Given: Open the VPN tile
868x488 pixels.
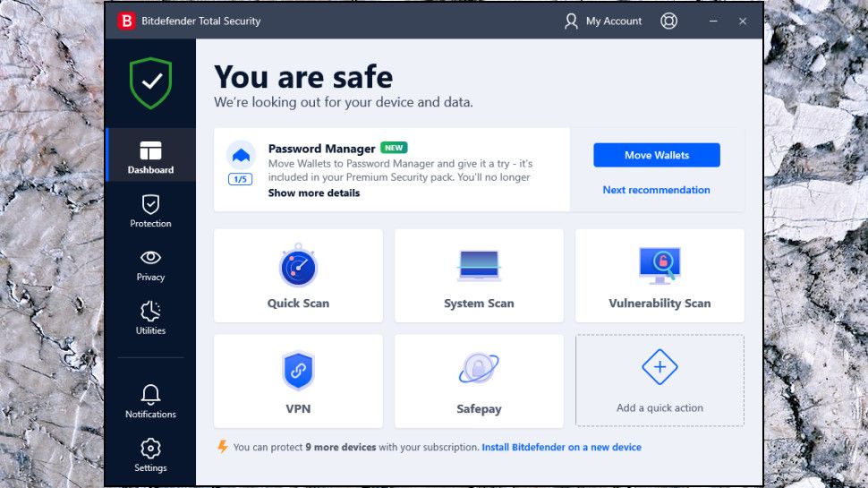Looking at the screenshot, I should [x=298, y=381].
